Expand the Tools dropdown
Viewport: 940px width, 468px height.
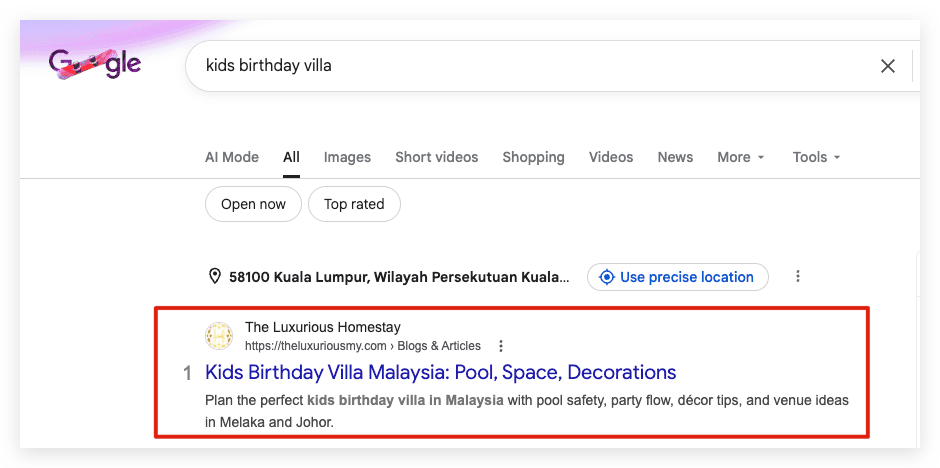click(x=817, y=157)
